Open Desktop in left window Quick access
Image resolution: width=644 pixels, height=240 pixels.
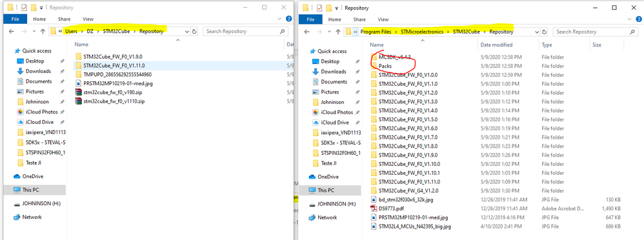[x=34, y=61]
